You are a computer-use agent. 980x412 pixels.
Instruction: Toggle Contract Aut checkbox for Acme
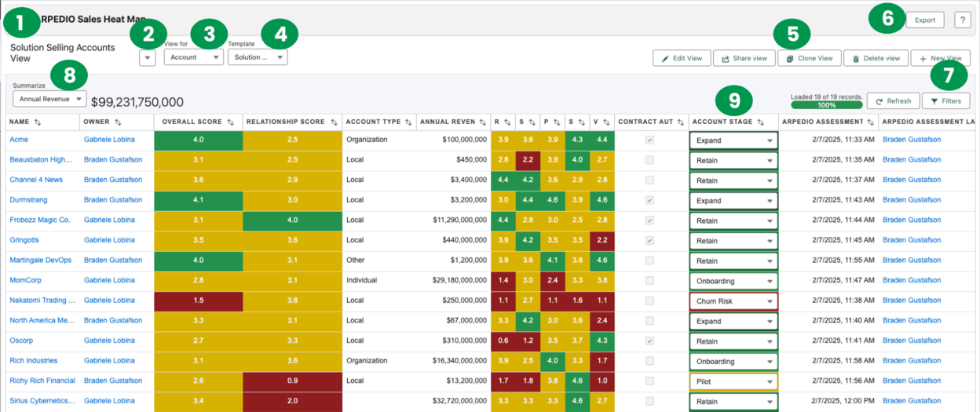point(649,140)
